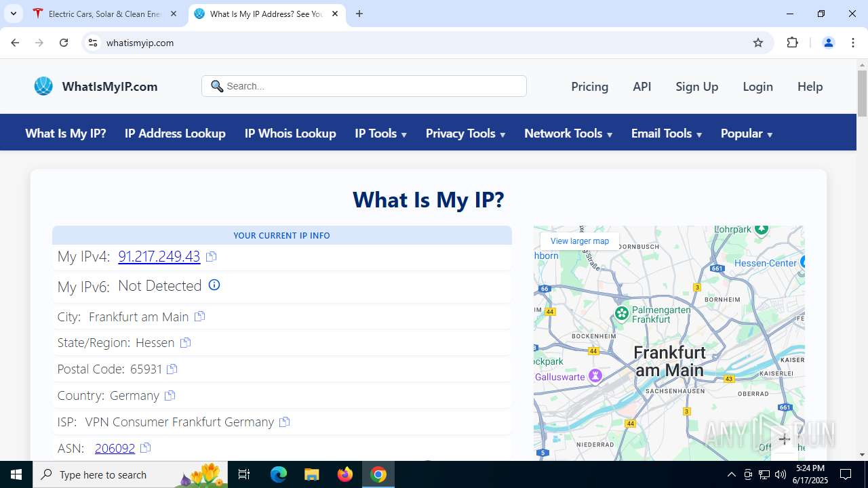868x488 pixels.
Task: Expand the Network Tools dropdown
Action: 568,134
